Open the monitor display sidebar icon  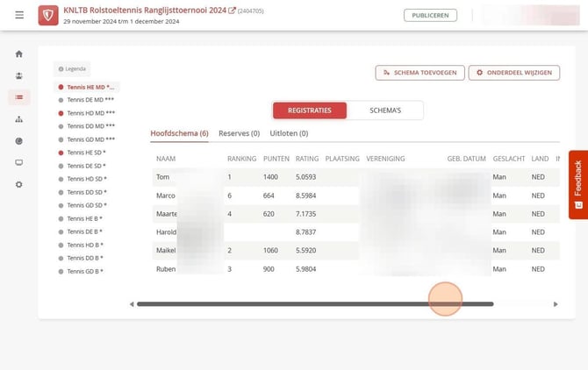19,162
